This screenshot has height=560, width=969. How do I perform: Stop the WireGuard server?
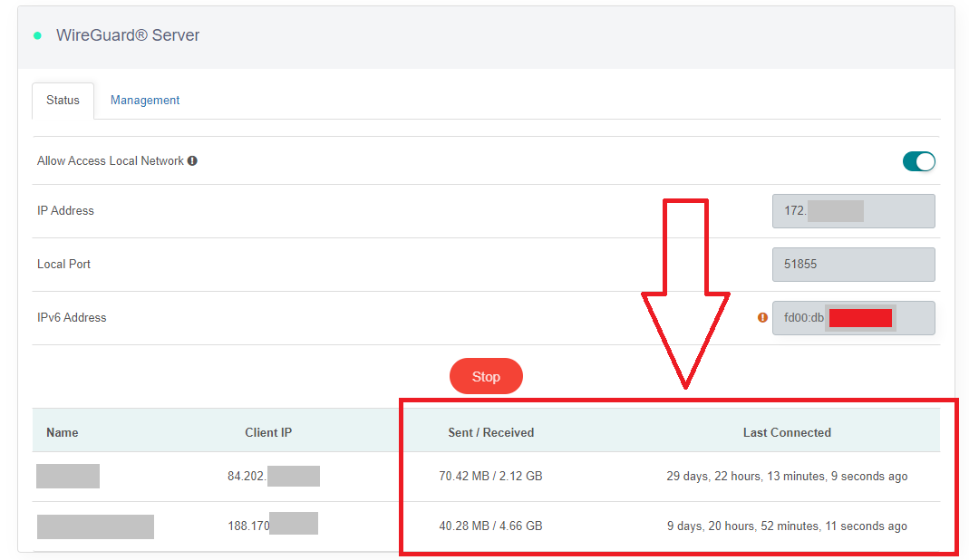tap(486, 376)
